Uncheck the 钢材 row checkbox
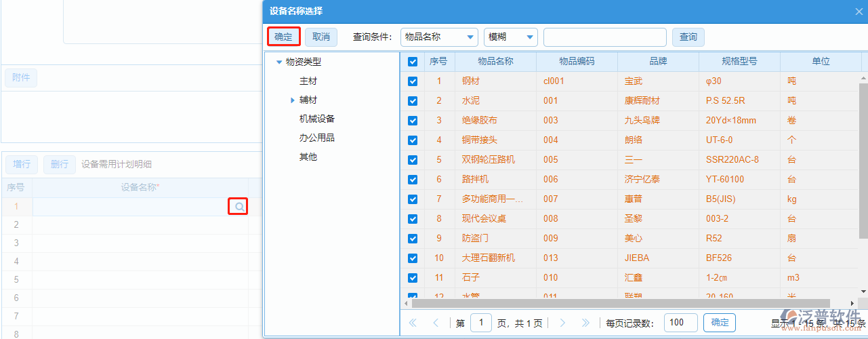 click(413, 81)
